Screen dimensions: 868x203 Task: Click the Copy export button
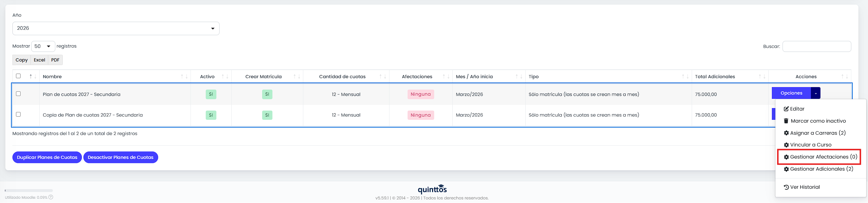coord(22,60)
